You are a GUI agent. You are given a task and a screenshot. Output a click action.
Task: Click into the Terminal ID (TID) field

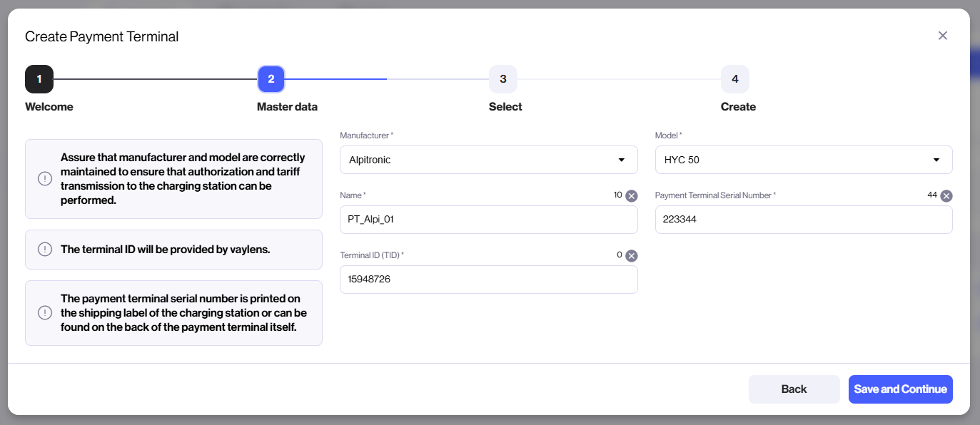coord(488,280)
